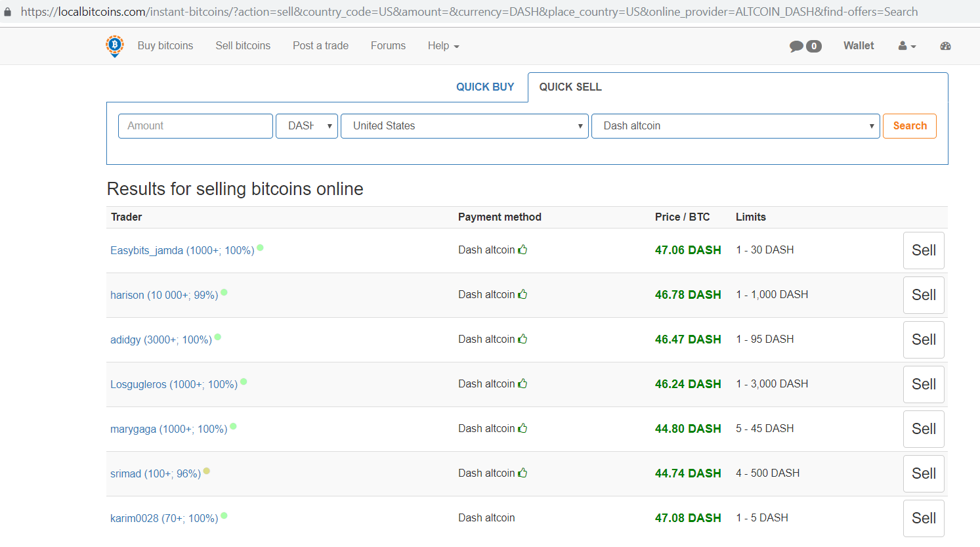Screen dimensions: 980x547
Task: Click the Limits column header
Action: point(751,217)
